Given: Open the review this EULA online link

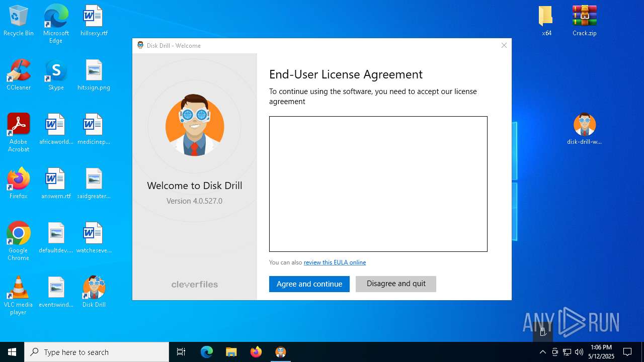Looking at the screenshot, I should pyautogui.click(x=335, y=262).
